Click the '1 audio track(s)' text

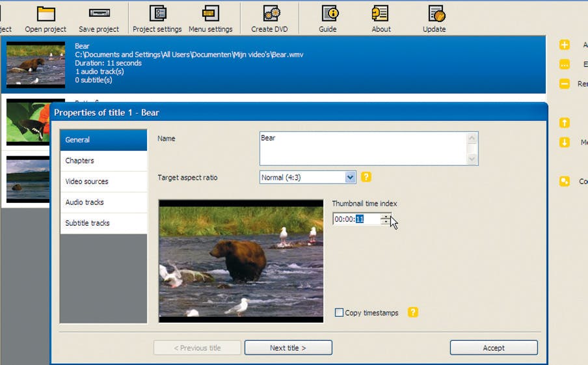[100, 72]
